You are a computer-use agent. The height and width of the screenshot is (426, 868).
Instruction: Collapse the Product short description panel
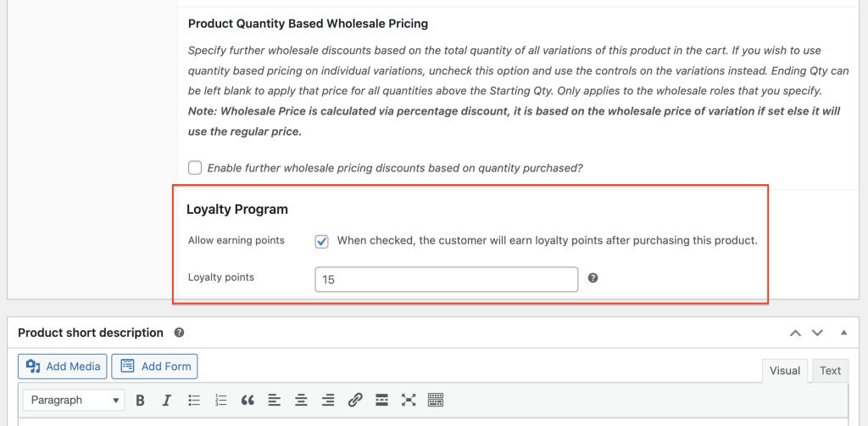click(x=843, y=334)
